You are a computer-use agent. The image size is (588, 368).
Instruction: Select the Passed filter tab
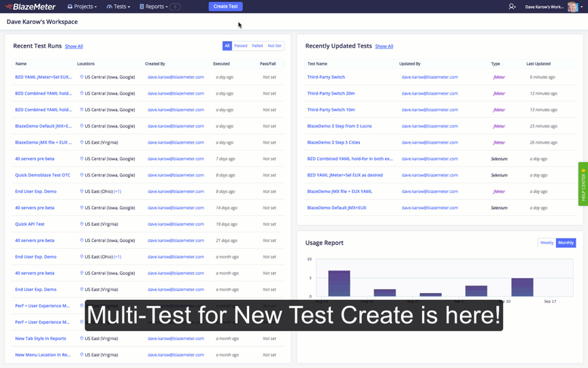(x=241, y=46)
